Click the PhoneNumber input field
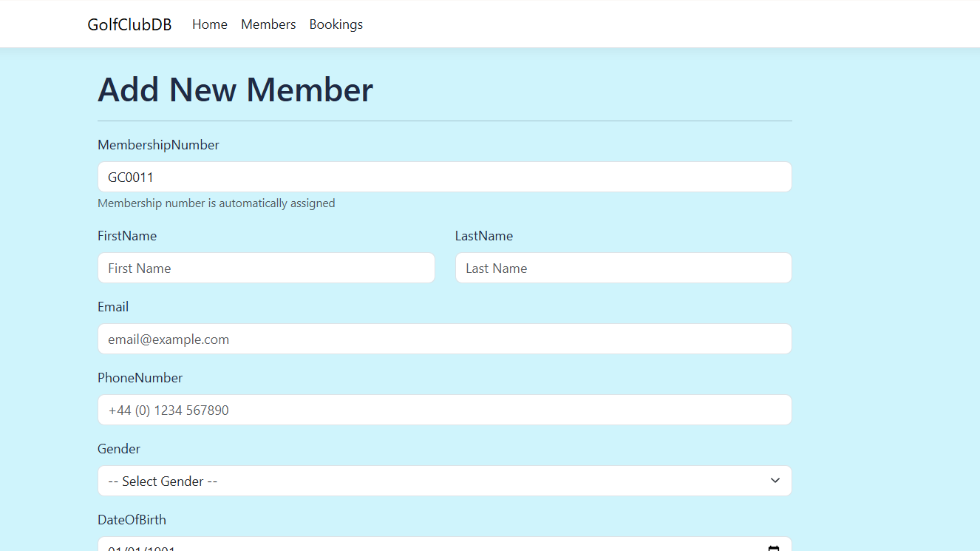The height and width of the screenshot is (551, 980). (x=445, y=410)
